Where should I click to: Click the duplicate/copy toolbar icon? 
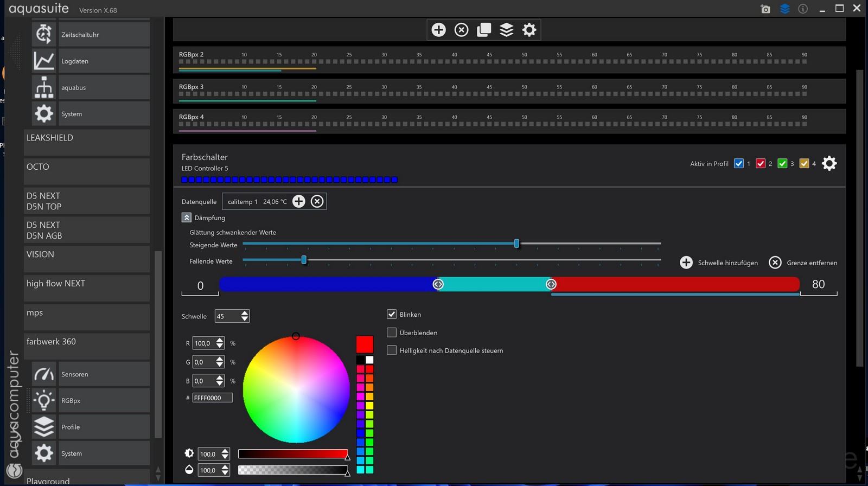(484, 30)
